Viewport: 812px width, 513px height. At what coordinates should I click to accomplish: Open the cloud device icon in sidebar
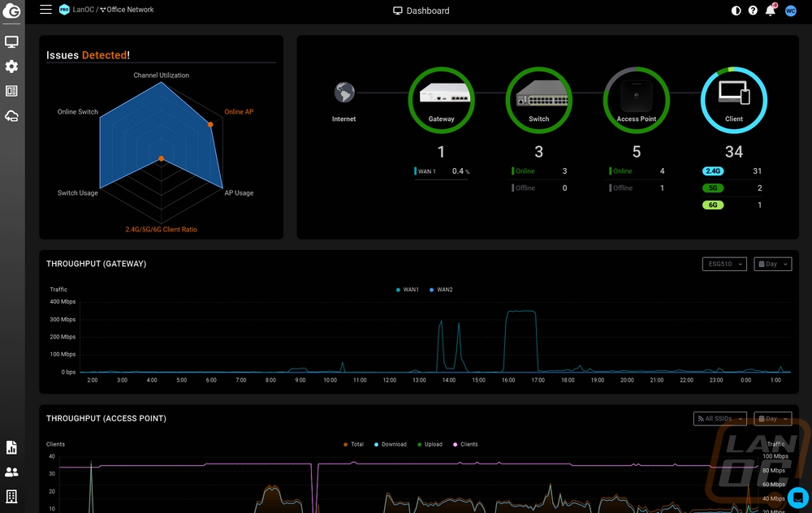(11, 116)
